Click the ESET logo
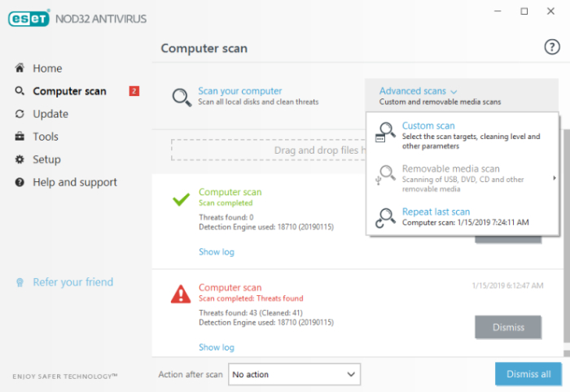Image resolution: width=570 pixels, height=392 pixels. click(28, 19)
